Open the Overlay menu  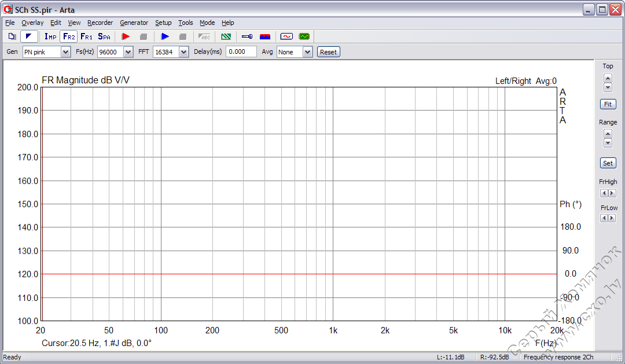click(x=32, y=23)
